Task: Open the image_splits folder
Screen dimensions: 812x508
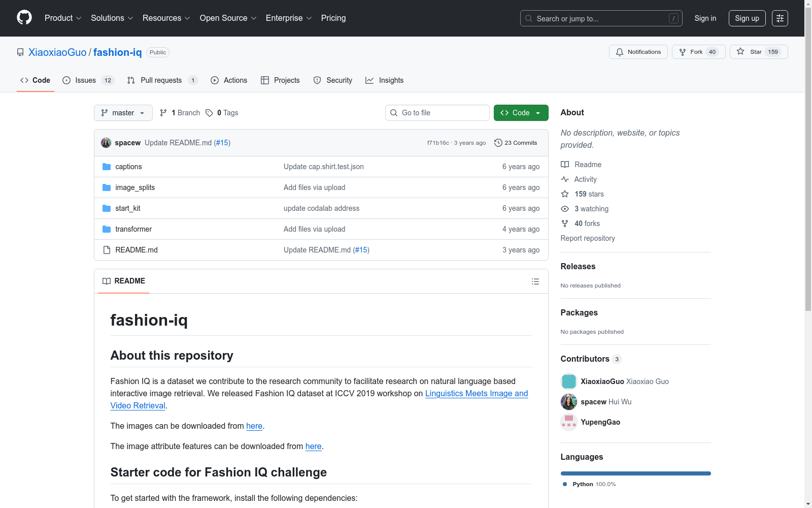Action: pos(135,187)
